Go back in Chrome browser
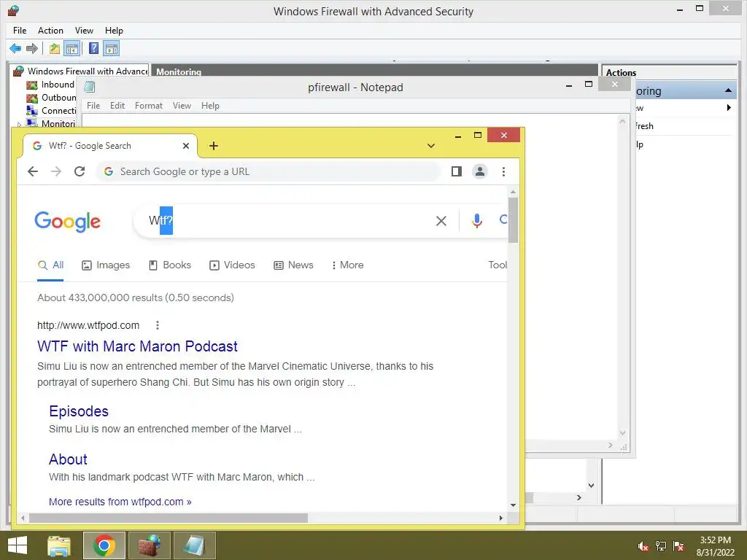The width and height of the screenshot is (747, 560). pyautogui.click(x=32, y=171)
